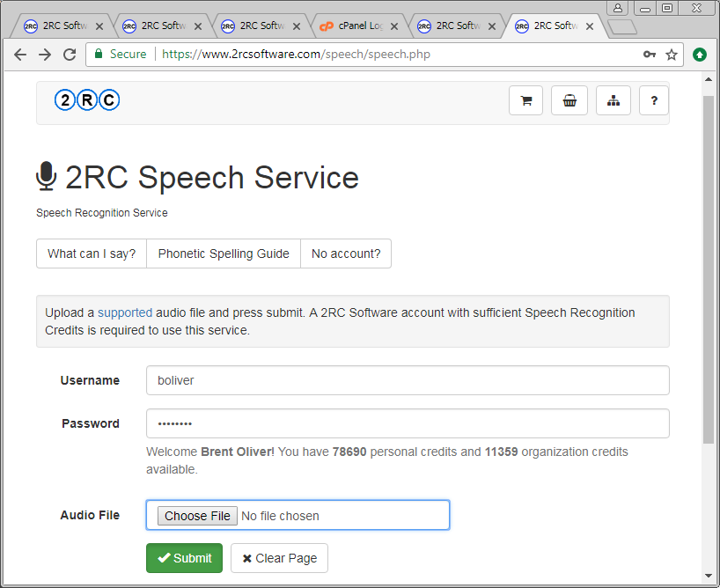Go forward with browser forward arrow
Image resolution: width=720 pixels, height=588 pixels.
click(x=45, y=55)
